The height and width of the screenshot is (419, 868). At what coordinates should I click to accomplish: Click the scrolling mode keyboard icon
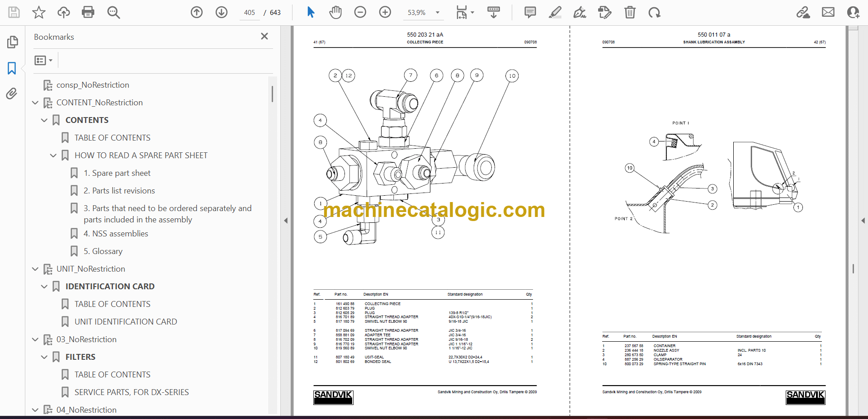[494, 12]
